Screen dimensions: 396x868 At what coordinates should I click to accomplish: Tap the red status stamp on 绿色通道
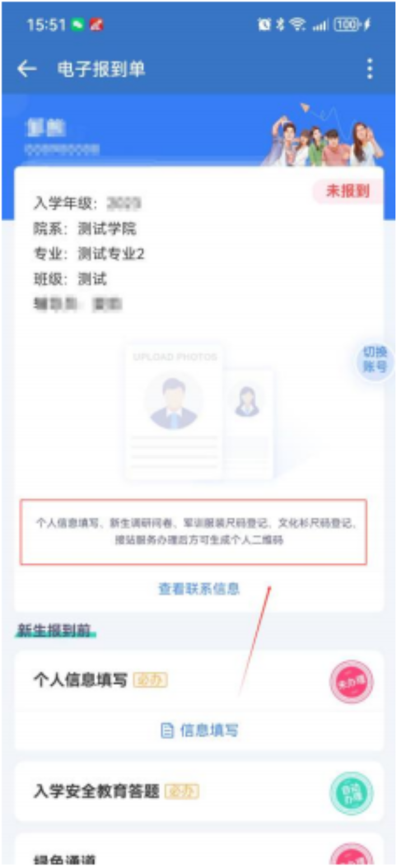click(x=351, y=855)
